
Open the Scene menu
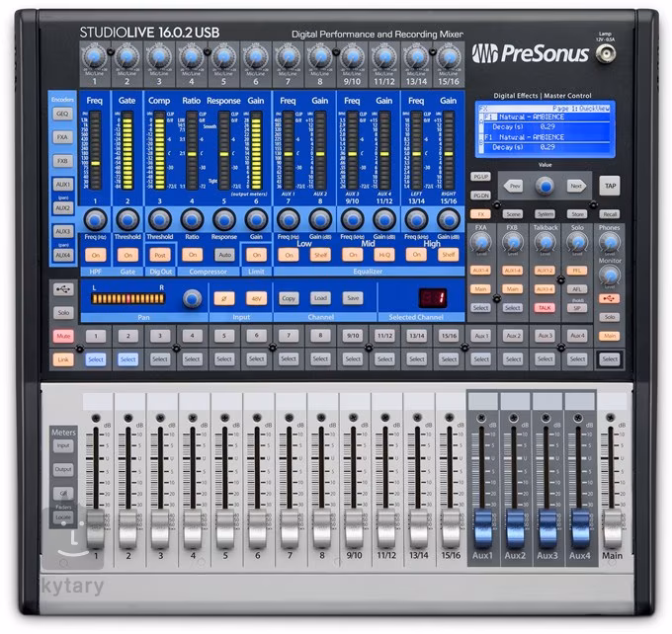coord(513,213)
